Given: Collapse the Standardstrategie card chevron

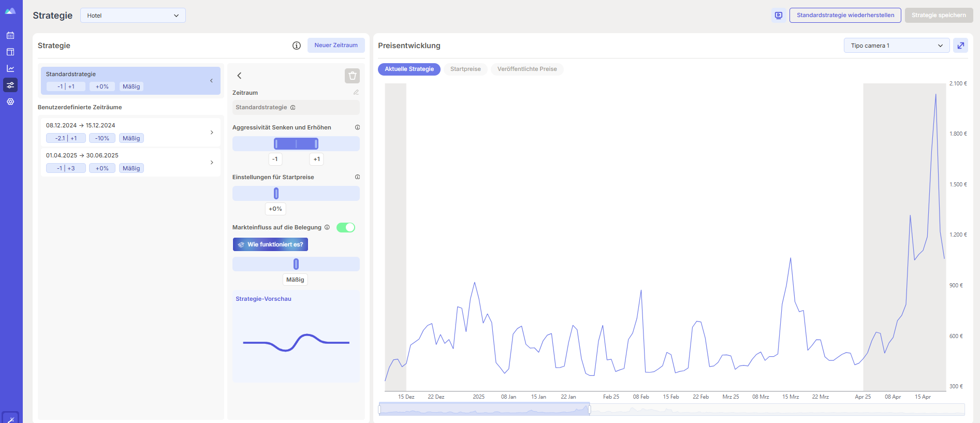Looking at the screenshot, I should pyautogui.click(x=211, y=81).
